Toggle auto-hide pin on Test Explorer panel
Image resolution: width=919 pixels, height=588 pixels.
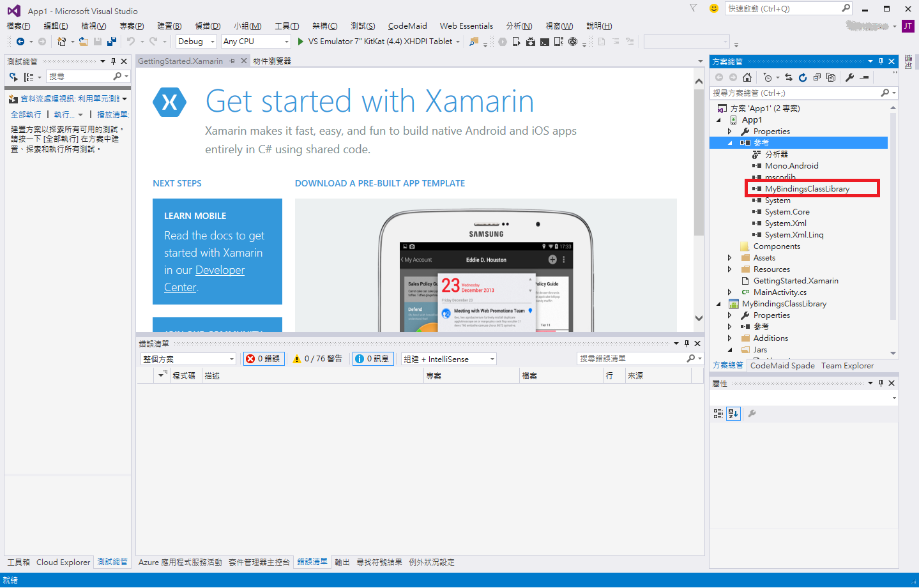click(x=113, y=61)
